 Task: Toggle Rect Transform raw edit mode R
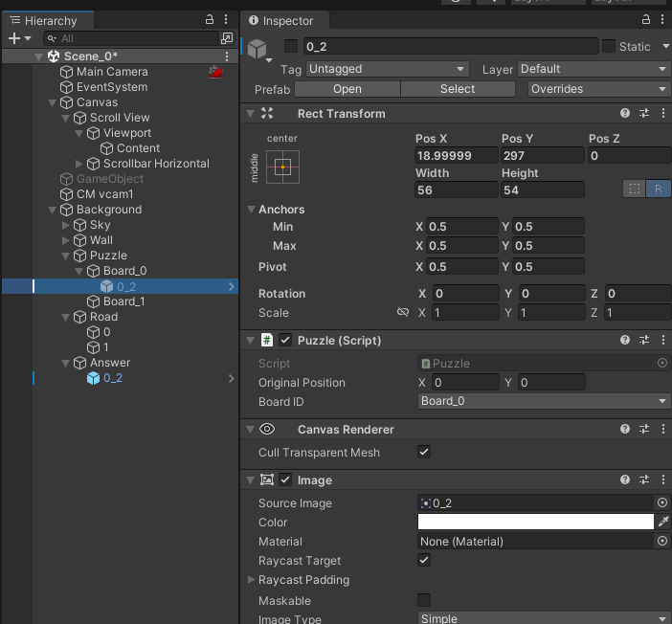point(659,189)
